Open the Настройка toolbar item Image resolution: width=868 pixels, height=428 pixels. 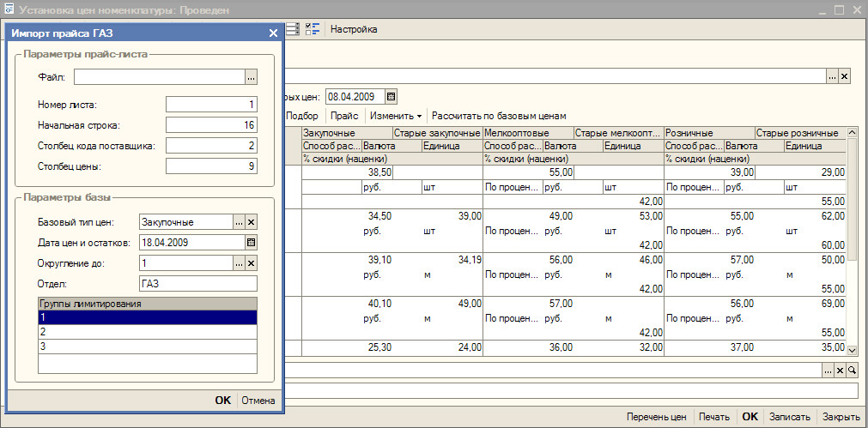coord(354,29)
